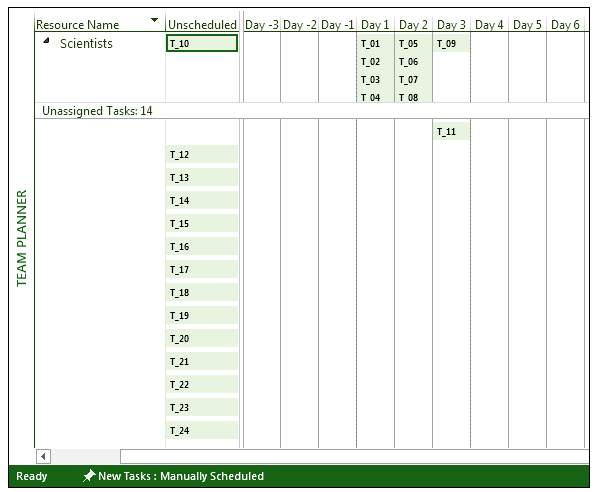Select task T_05 on Day 2

[x=413, y=44]
